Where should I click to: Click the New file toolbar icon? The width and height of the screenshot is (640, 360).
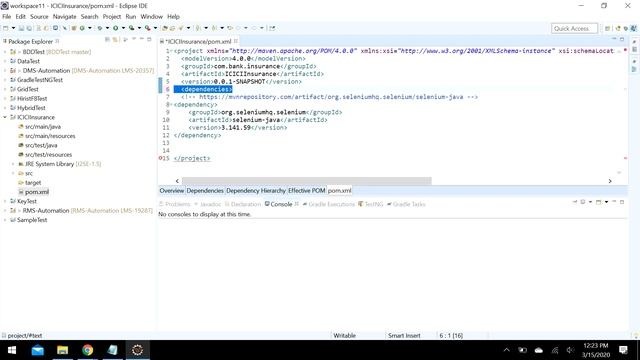point(6,28)
